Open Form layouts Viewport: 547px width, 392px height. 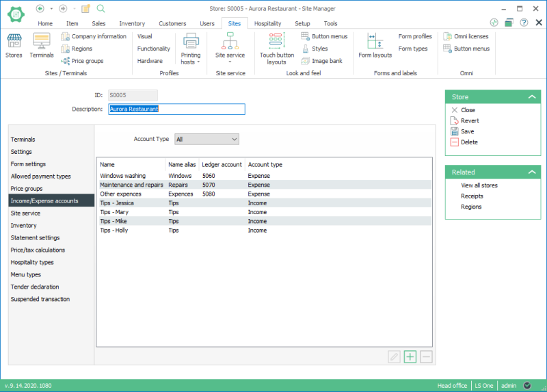pos(375,46)
